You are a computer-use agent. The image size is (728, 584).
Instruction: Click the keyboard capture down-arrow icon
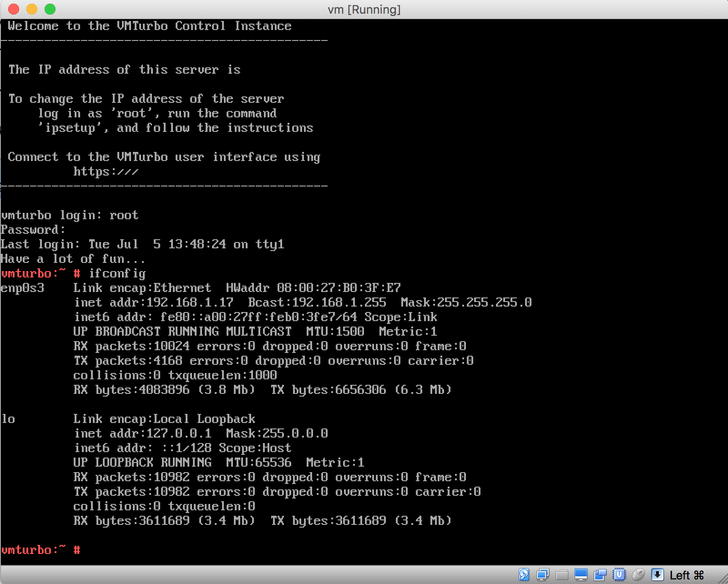click(657, 575)
